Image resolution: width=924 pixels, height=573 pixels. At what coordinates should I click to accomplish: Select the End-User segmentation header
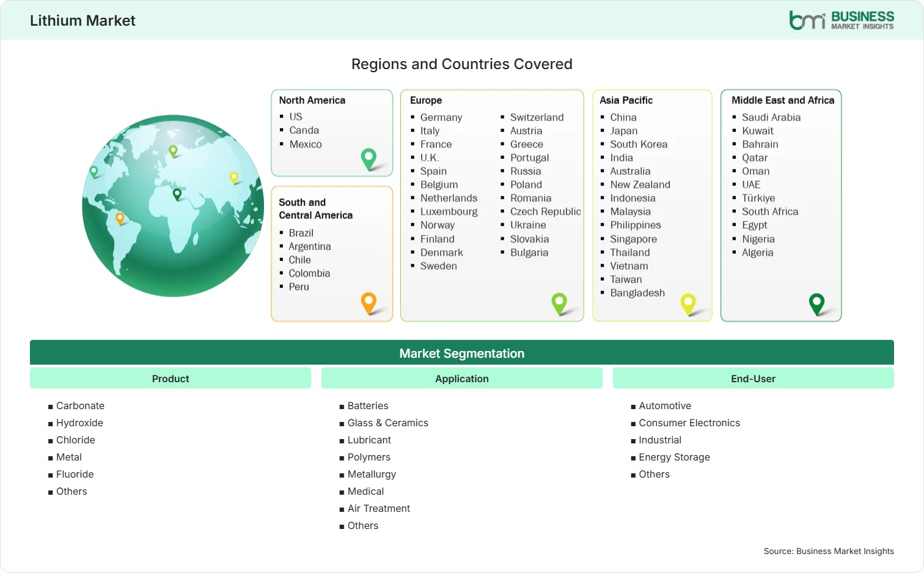pyautogui.click(x=753, y=379)
